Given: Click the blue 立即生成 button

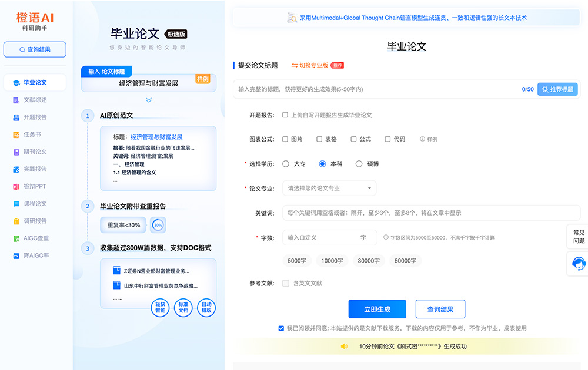Looking at the screenshot, I should click(377, 310).
